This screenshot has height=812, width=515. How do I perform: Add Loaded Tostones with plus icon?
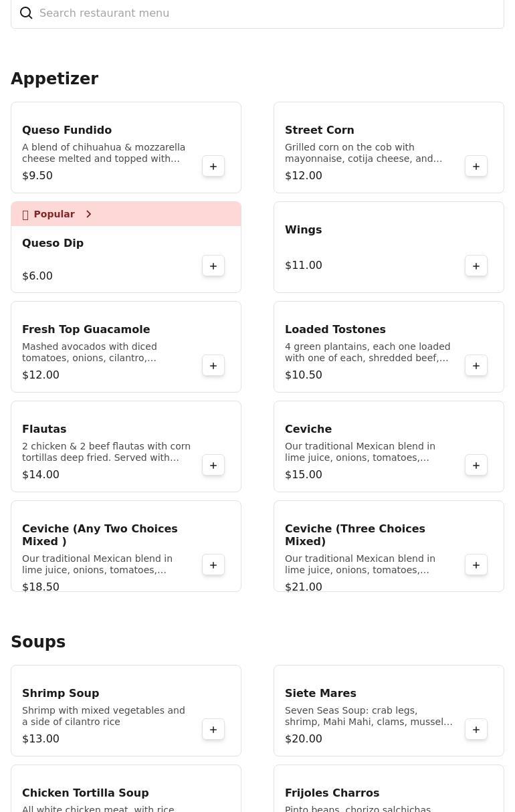tap(476, 366)
